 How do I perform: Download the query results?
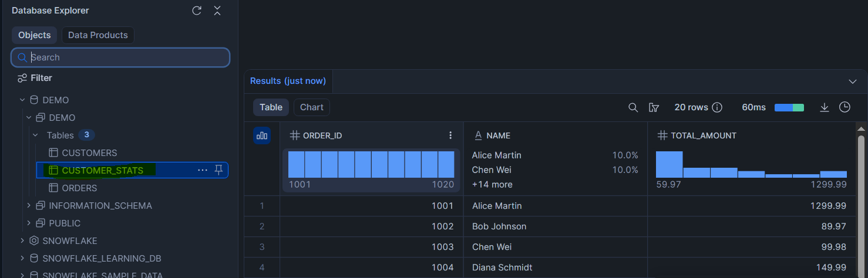(x=825, y=107)
